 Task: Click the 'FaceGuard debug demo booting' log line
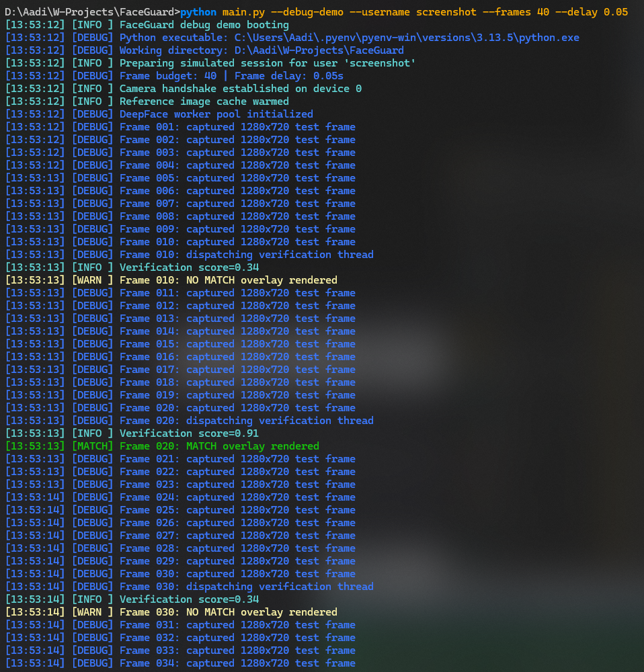coord(147,25)
